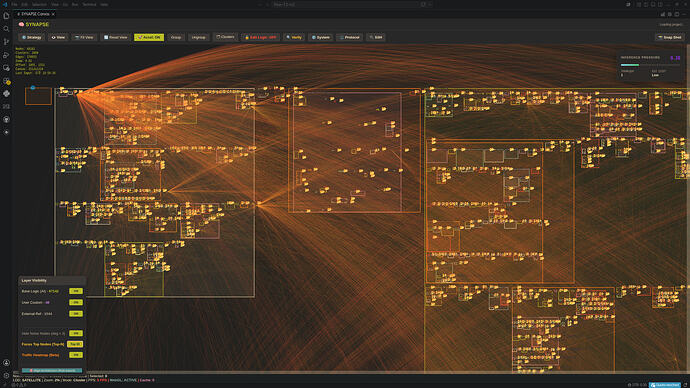Click the teal Quota reached status bar item

[665, 385]
